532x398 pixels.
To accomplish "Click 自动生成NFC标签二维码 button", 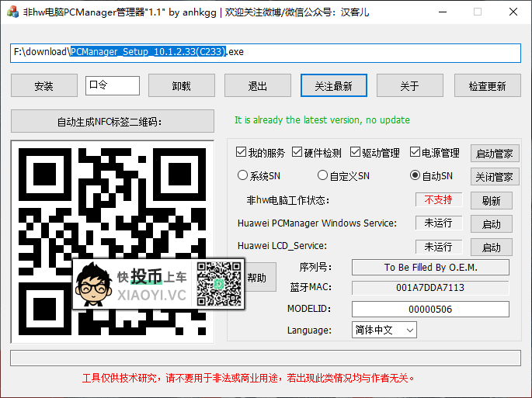I will tap(113, 121).
